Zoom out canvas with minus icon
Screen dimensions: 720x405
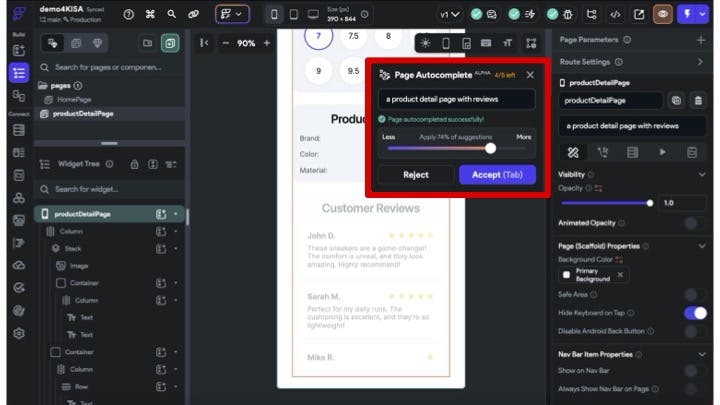(225, 43)
